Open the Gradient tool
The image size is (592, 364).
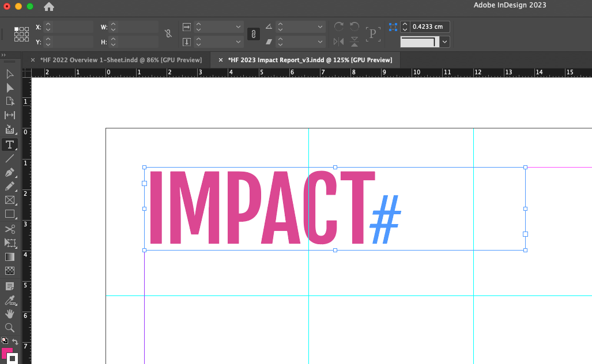(9, 257)
